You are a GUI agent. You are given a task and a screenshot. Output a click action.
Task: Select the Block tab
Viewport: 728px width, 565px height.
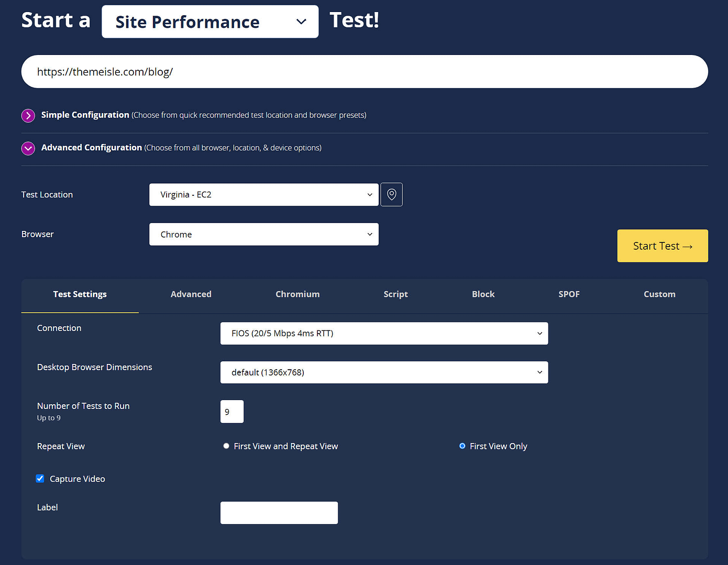483,294
